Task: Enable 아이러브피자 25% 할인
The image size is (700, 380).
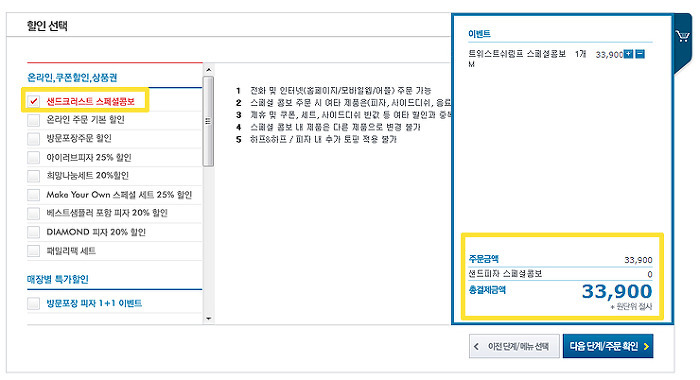Action: coord(33,158)
